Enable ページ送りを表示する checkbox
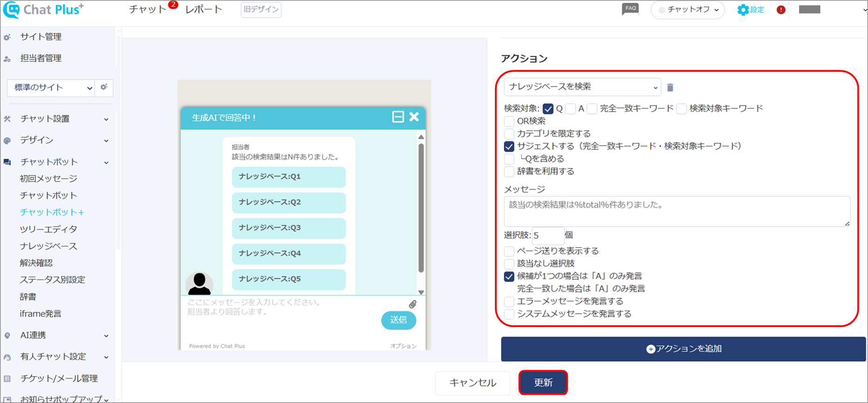Viewport: 868px width, 403px height. [509, 251]
